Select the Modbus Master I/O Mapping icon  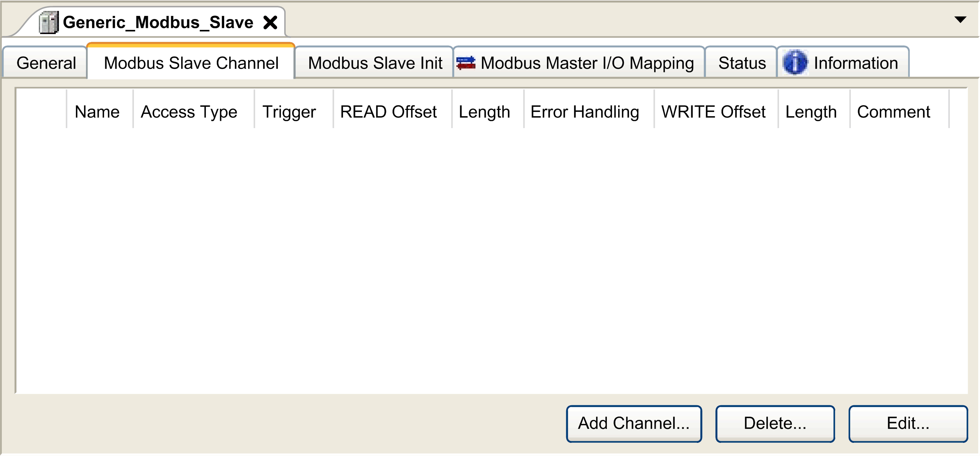[x=466, y=62]
